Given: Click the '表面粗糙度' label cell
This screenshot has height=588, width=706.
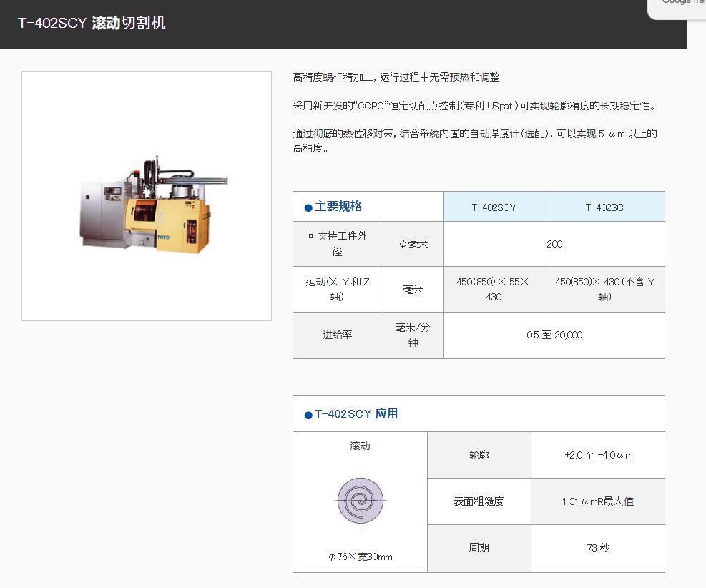Looking at the screenshot, I should [479, 501].
